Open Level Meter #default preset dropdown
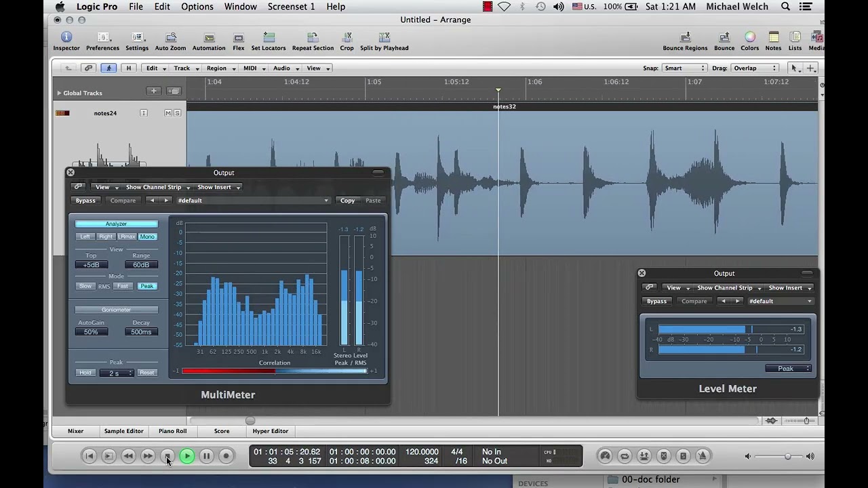 [x=780, y=301]
